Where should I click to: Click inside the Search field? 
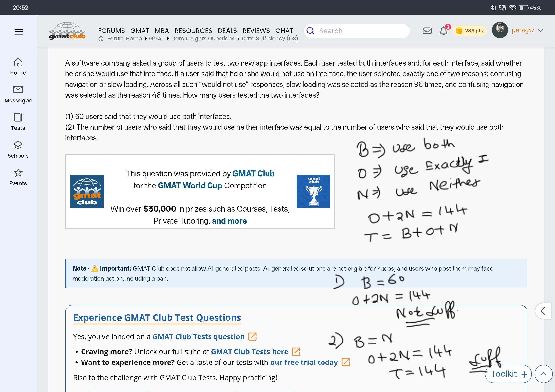point(357,31)
